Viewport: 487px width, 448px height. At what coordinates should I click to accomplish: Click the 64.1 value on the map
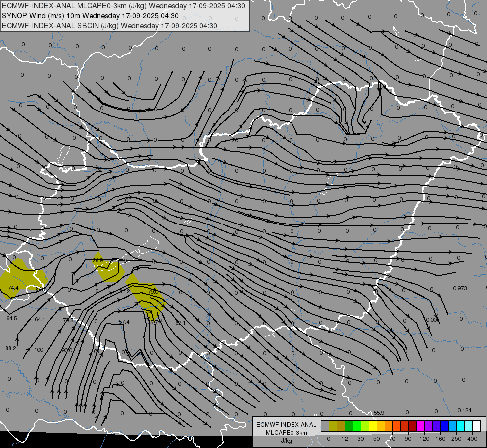pyautogui.click(x=40, y=319)
